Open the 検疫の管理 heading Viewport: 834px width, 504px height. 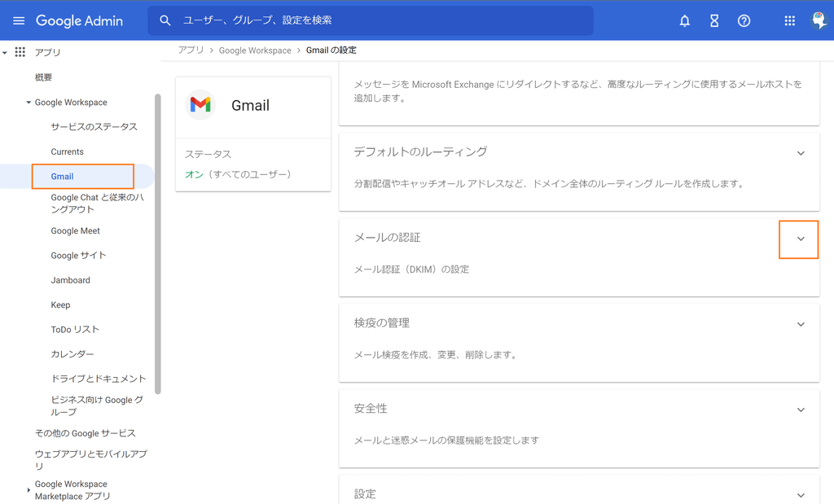click(382, 322)
